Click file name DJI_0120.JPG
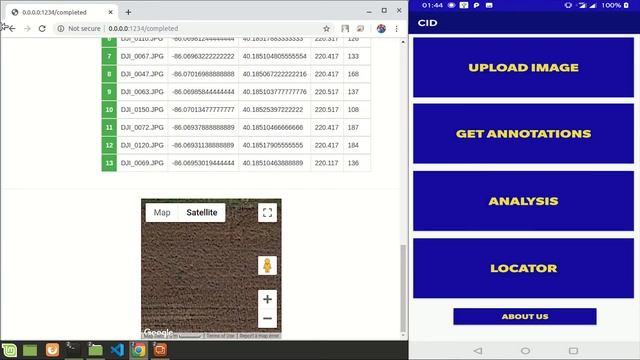Viewport: 640px width, 360px height. [x=142, y=145]
